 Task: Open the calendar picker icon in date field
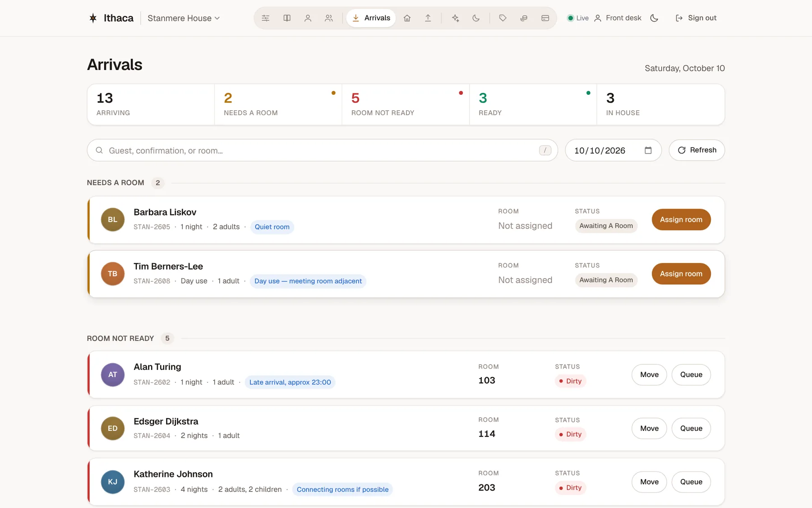point(648,150)
